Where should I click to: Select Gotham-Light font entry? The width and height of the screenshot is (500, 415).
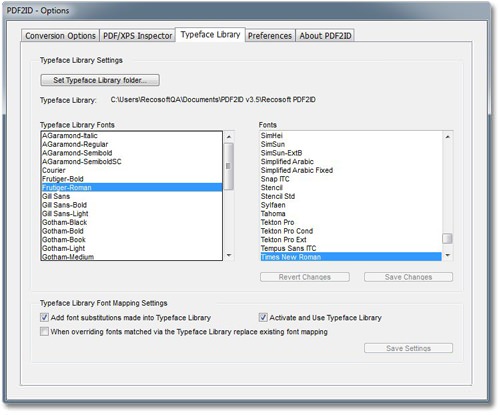pyautogui.click(x=132, y=248)
